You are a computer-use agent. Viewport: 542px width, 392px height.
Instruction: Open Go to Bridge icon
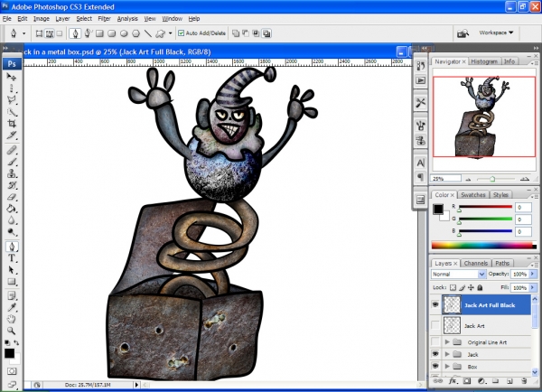click(463, 33)
